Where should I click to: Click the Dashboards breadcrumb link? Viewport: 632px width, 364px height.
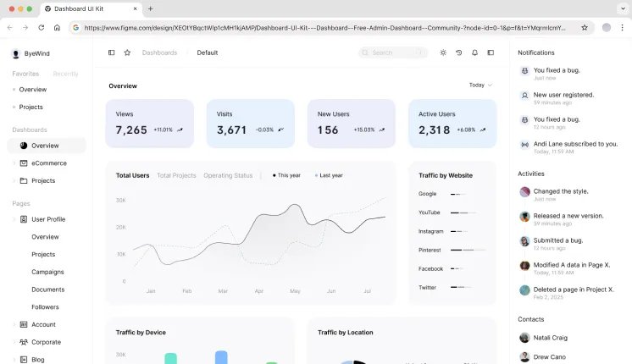(159, 52)
